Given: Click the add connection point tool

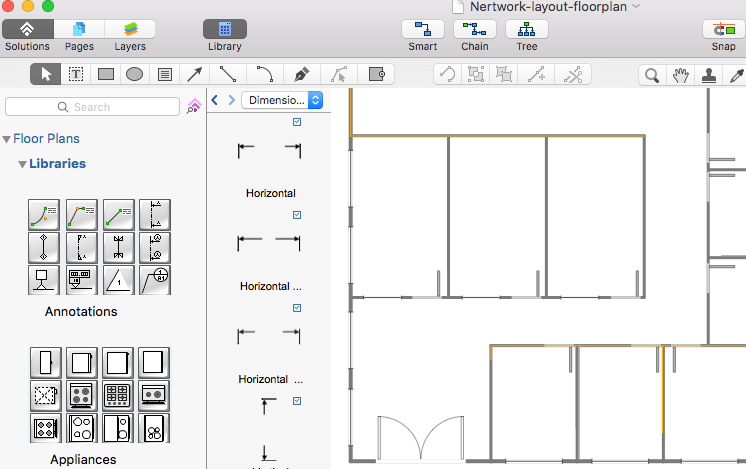Looking at the screenshot, I should pyautogui.click(x=536, y=75).
